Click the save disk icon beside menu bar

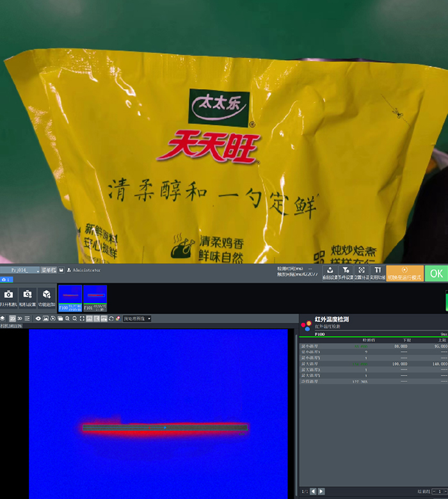[61, 271]
